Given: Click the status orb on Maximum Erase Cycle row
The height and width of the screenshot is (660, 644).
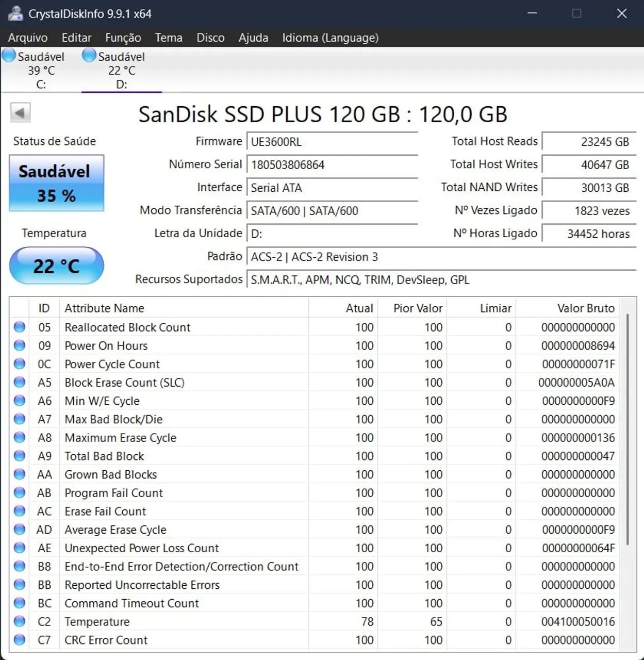Looking at the screenshot, I should point(20,437).
